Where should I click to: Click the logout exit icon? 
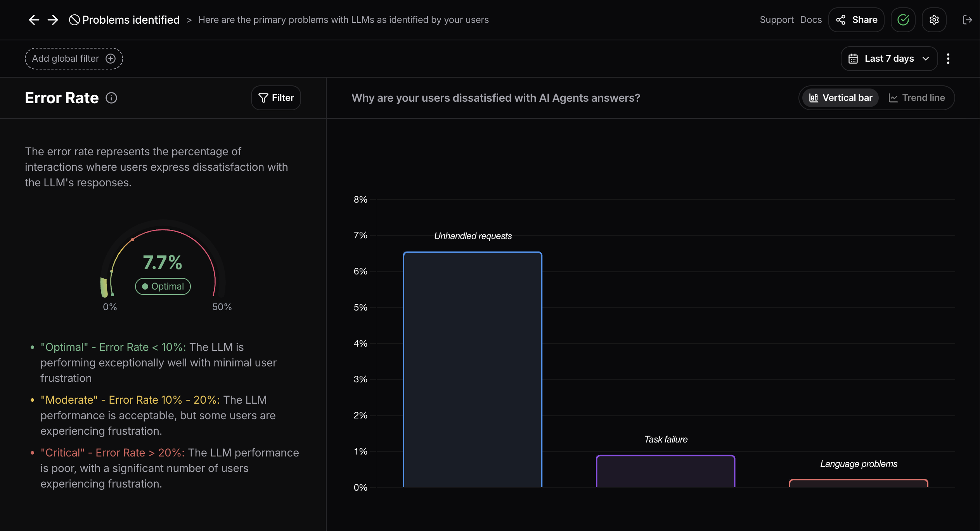967,20
